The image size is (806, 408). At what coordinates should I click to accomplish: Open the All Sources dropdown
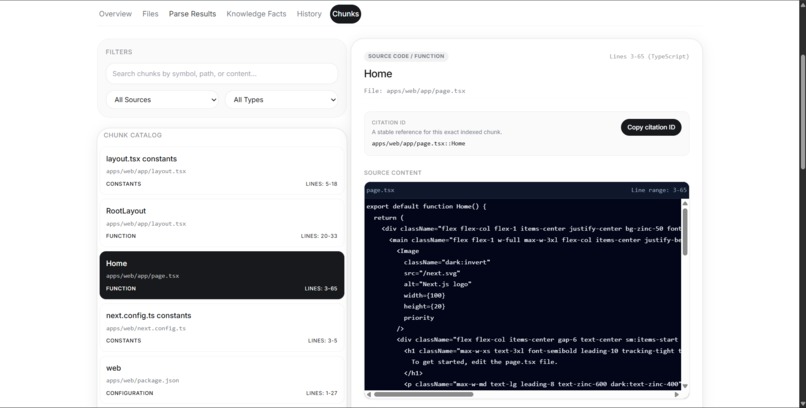click(x=163, y=100)
